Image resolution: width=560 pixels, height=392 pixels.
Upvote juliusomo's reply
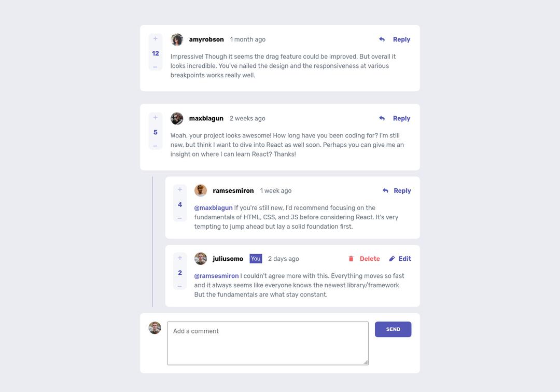[180, 258]
